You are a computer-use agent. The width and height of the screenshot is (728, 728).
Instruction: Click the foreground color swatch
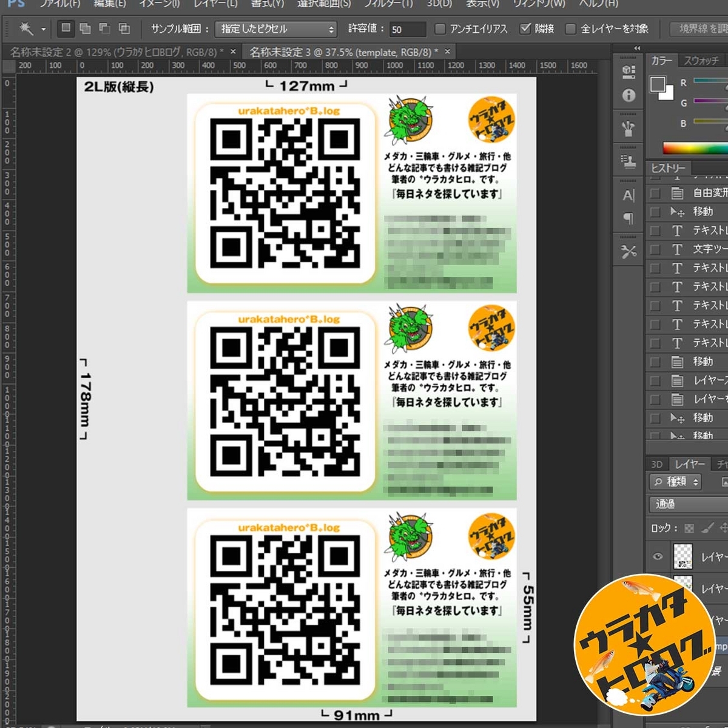pyautogui.click(x=658, y=84)
